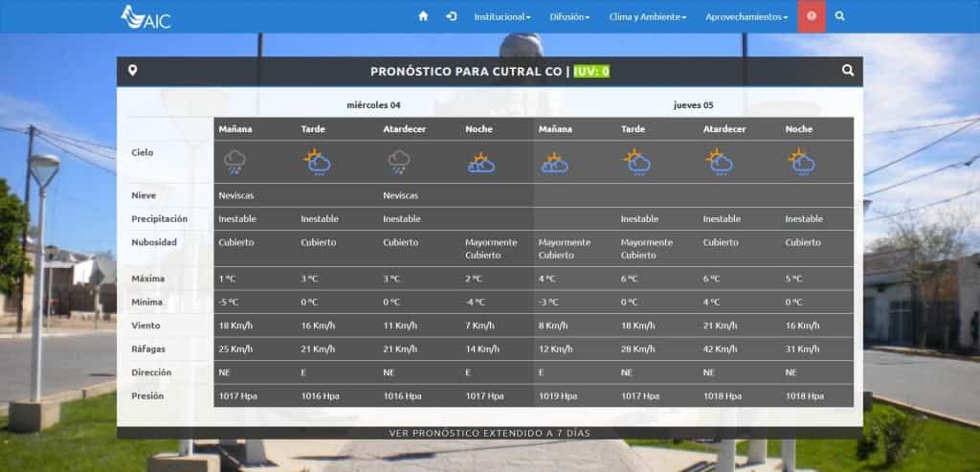This screenshot has height=472, width=980.
Task: Click the forecast panel search icon
Action: click(847, 71)
